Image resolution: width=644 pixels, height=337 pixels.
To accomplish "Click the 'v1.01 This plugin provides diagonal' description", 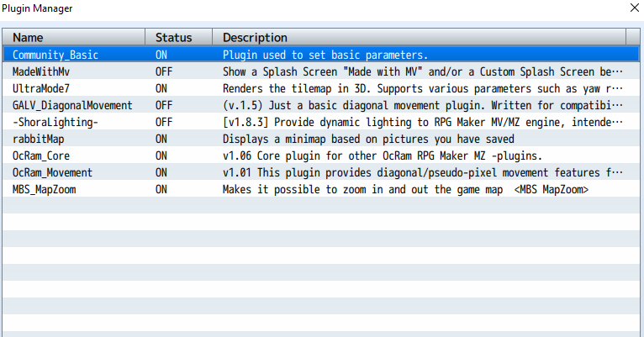I will pos(423,173).
